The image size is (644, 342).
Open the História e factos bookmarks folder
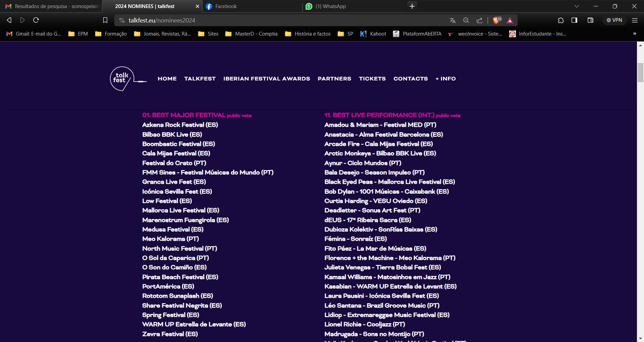[308, 34]
